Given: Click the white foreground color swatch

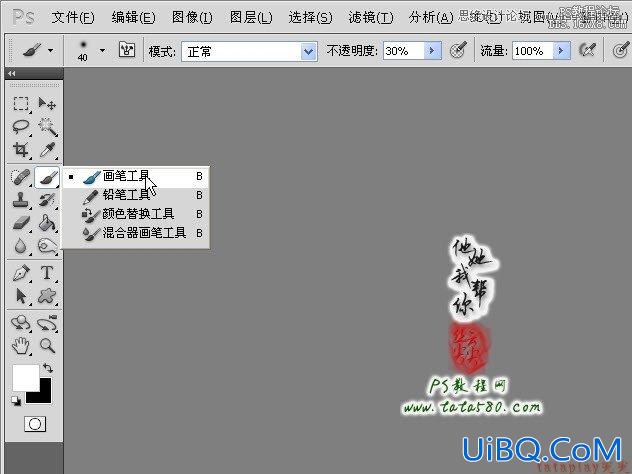Looking at the screenshot, I should coord(24,376).
